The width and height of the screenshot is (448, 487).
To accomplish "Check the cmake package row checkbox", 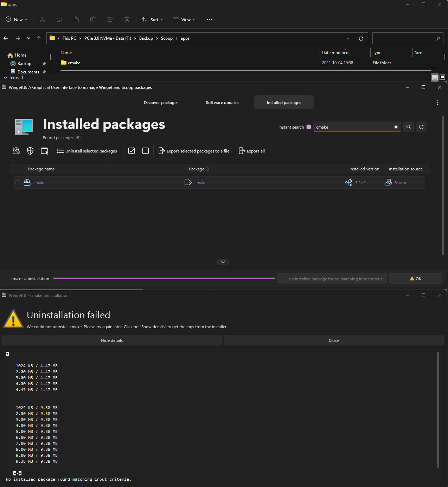I will click(18, 182).
